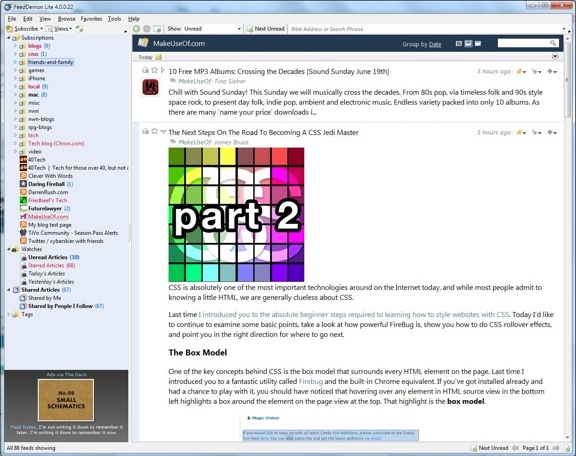Select the games folder
This screenshot has height=456, width=576.
click(x=36, y=70)
